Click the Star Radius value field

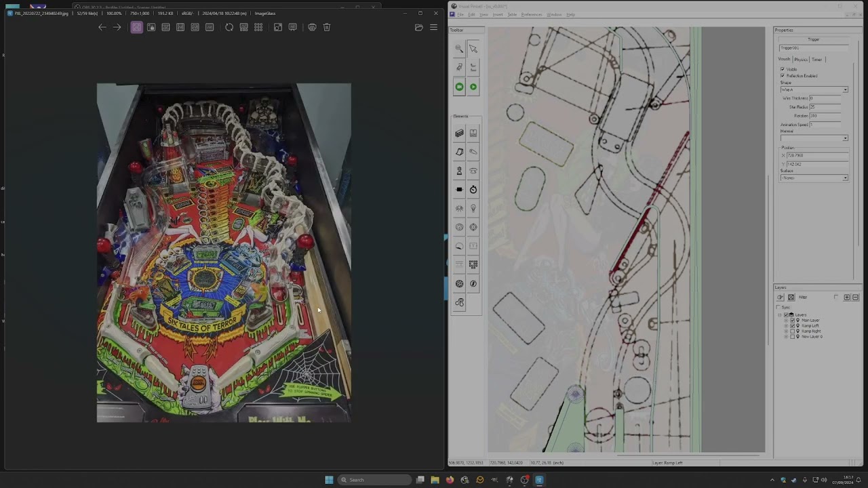825,107
